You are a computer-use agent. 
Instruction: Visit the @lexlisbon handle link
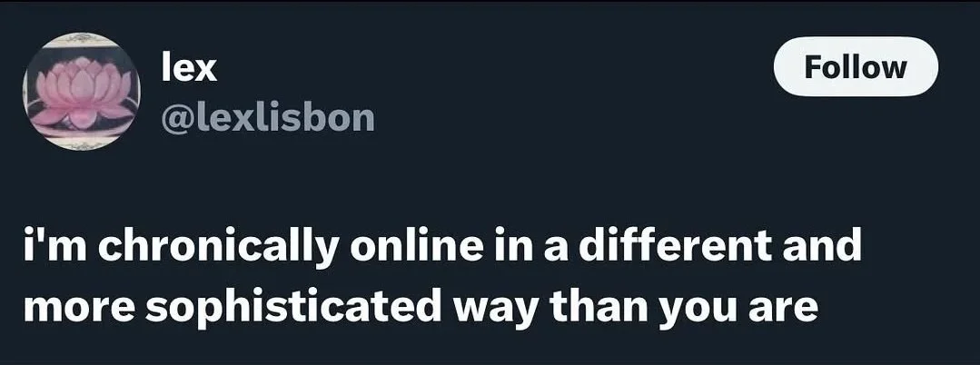(x=268, y=117)
